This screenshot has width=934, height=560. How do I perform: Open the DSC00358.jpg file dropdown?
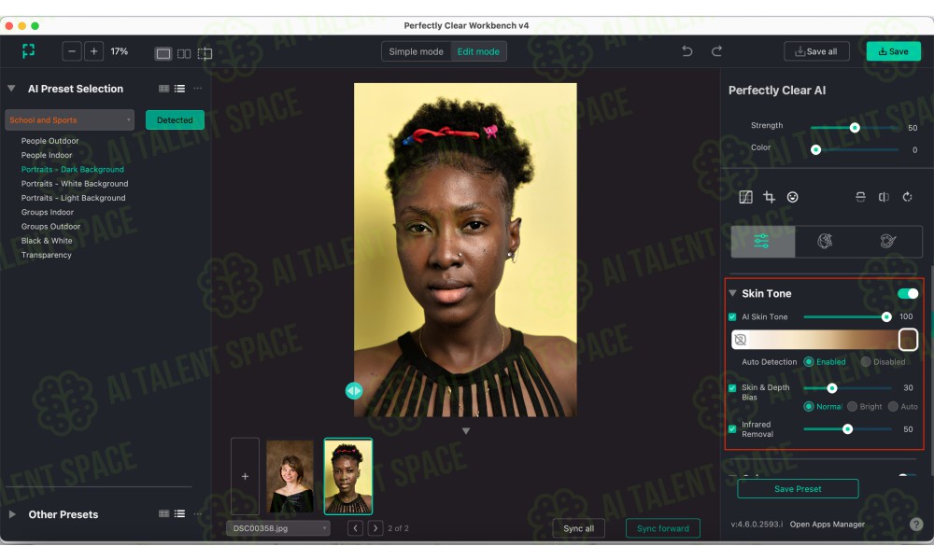278,528
